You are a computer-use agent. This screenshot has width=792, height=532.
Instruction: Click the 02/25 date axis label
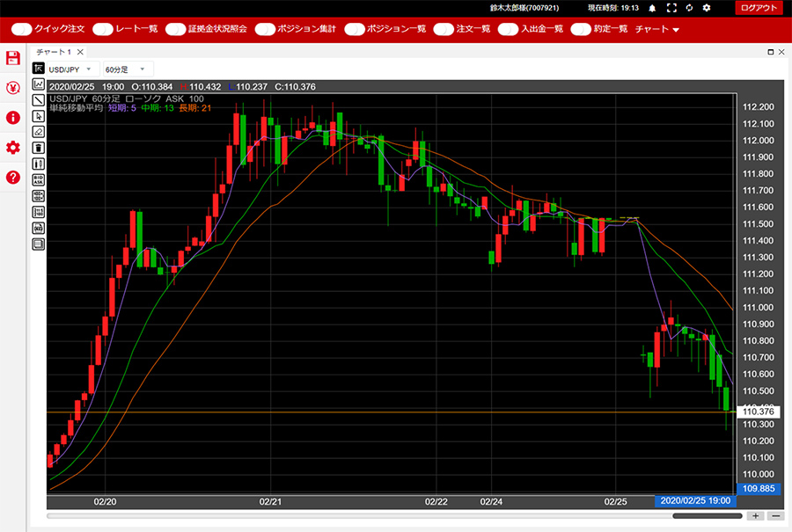tap(616, 502)
